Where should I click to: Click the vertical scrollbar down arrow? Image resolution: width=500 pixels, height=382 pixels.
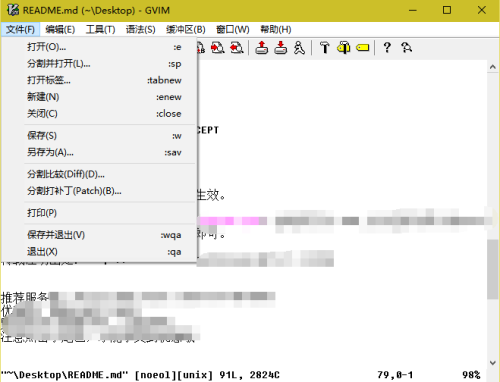point(493,363)
